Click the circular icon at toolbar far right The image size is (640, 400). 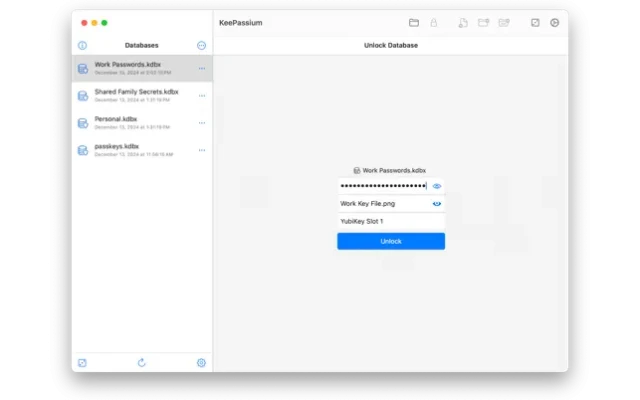555,22
